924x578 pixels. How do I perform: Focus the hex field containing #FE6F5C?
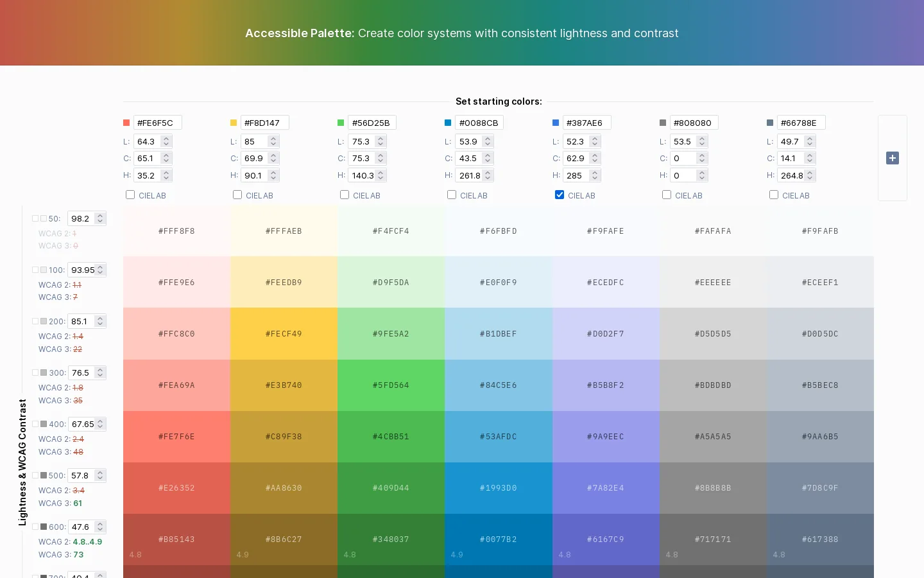coord(158,123)
